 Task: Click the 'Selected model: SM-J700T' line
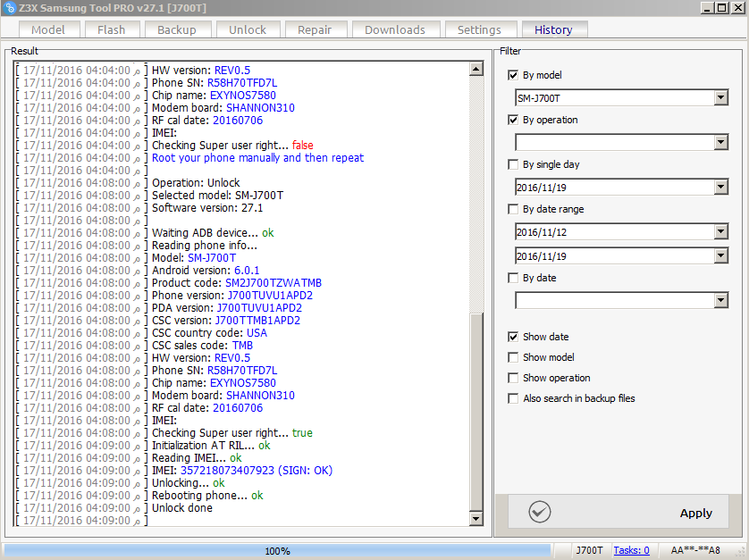[217, 196]
